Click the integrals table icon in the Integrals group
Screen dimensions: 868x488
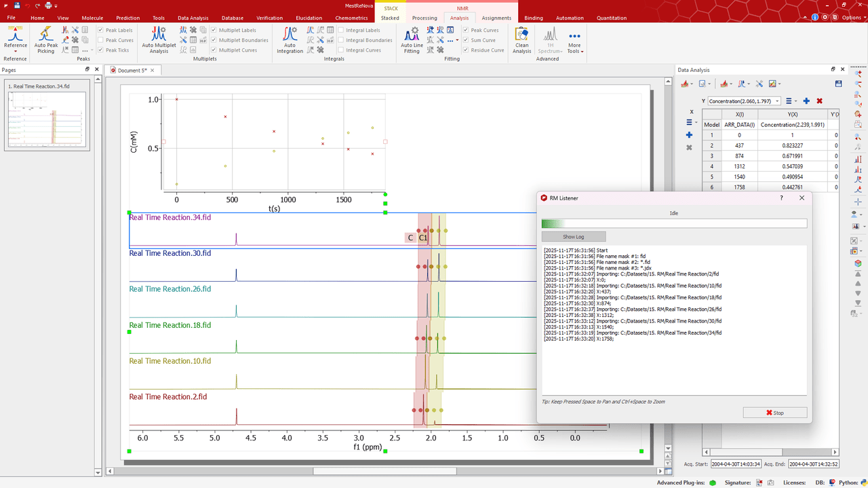tap(330, 30)
